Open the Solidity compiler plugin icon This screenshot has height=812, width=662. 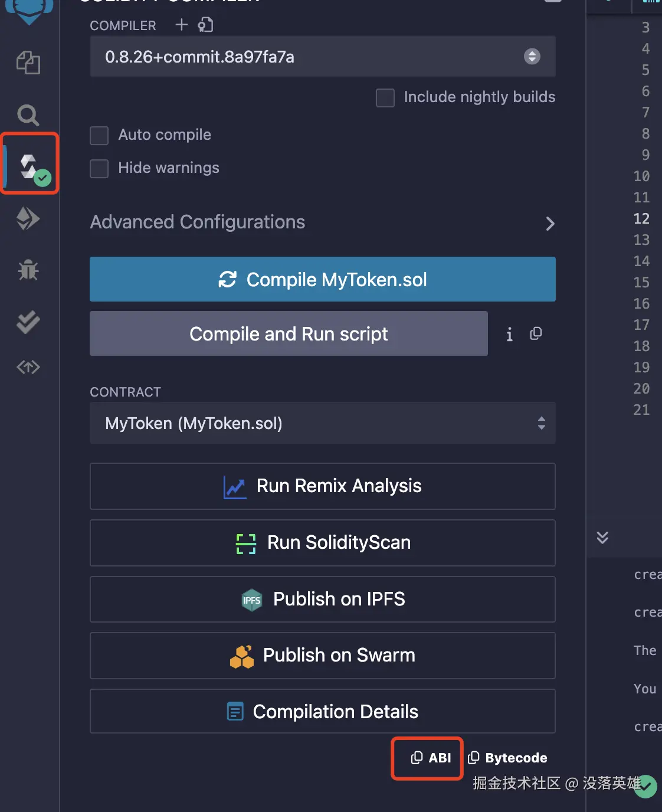click(30, 166)
